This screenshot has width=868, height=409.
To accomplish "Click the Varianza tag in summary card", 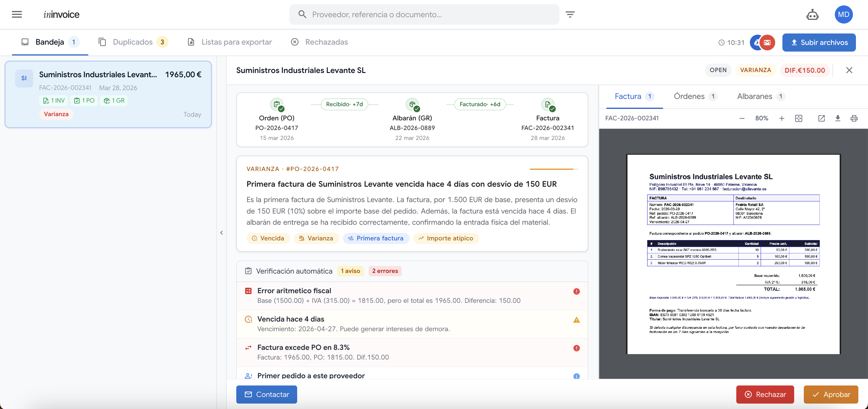I will coord(316,238).
